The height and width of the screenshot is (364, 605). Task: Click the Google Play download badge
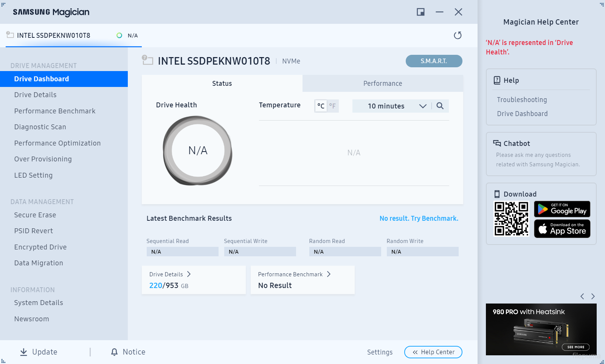click(x=562, y=209)
